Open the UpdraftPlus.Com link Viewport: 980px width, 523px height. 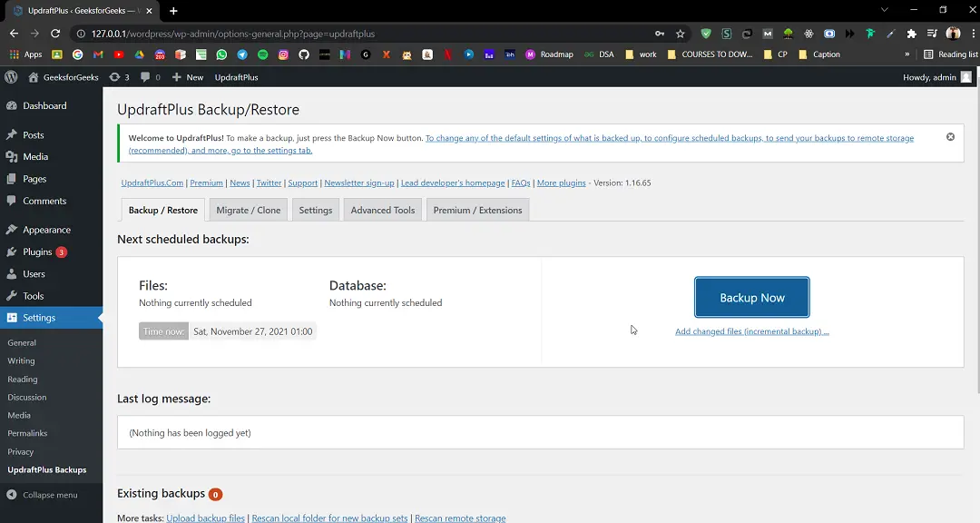coord(152,183)
